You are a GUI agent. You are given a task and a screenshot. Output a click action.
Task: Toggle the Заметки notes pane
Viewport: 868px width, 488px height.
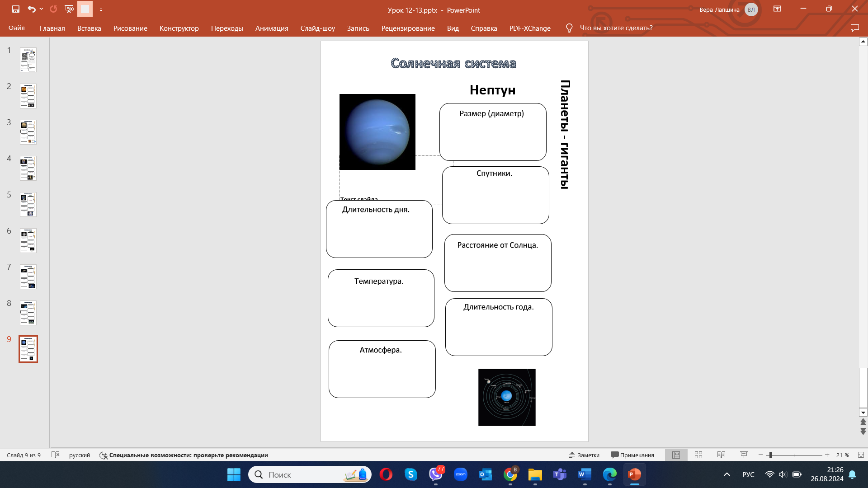coord(584,455)
